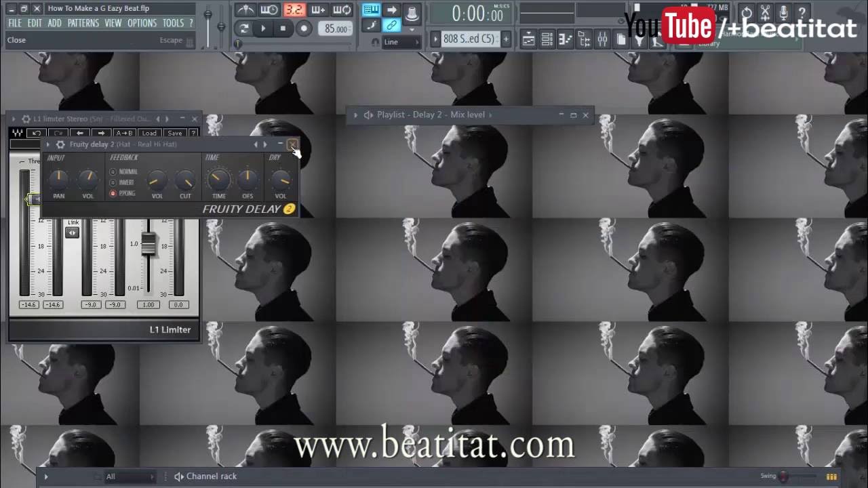
Task: Arm the record button
Action: pyautogui.click(x=304, y=28)
